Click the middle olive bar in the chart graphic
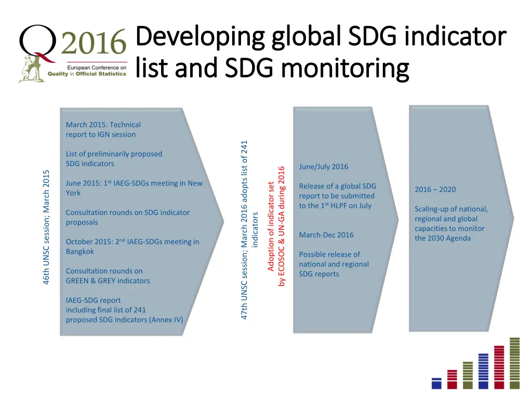The image size is (532, 399). click(468, 375)
